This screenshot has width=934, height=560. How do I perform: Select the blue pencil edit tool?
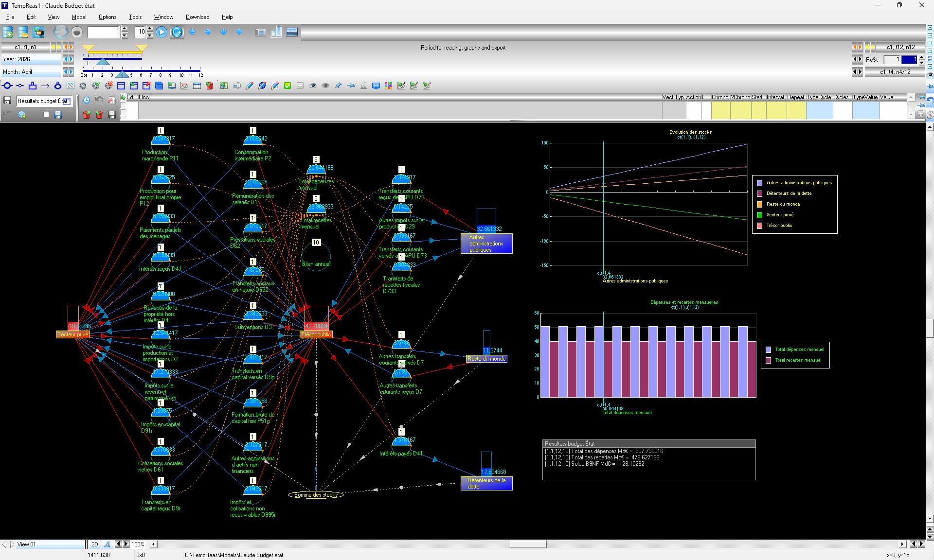(250, 86)
